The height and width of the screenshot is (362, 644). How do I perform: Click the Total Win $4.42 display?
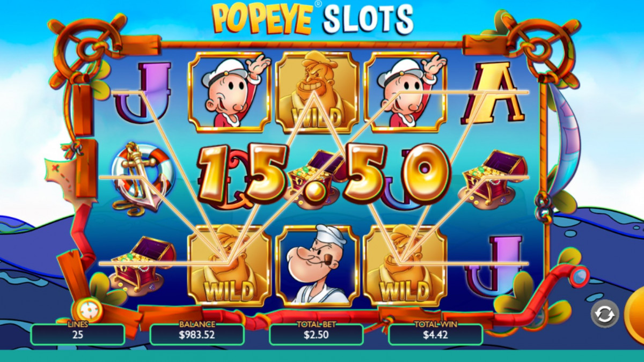(435, 334)
